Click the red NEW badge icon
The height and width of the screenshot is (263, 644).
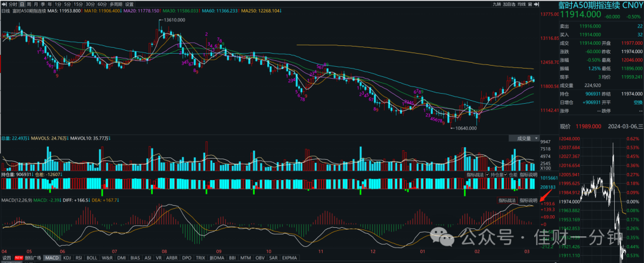tap(19, 258)
